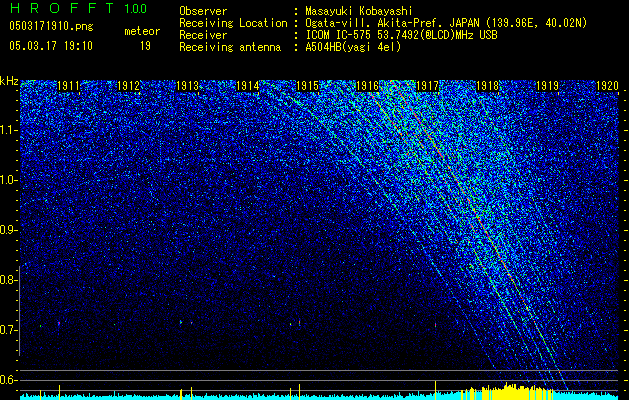The height and width of the screenshot is (400, 629).
Task: Click the antenna value A504HB(yagi 4el)
Action: tap(353, 47)
